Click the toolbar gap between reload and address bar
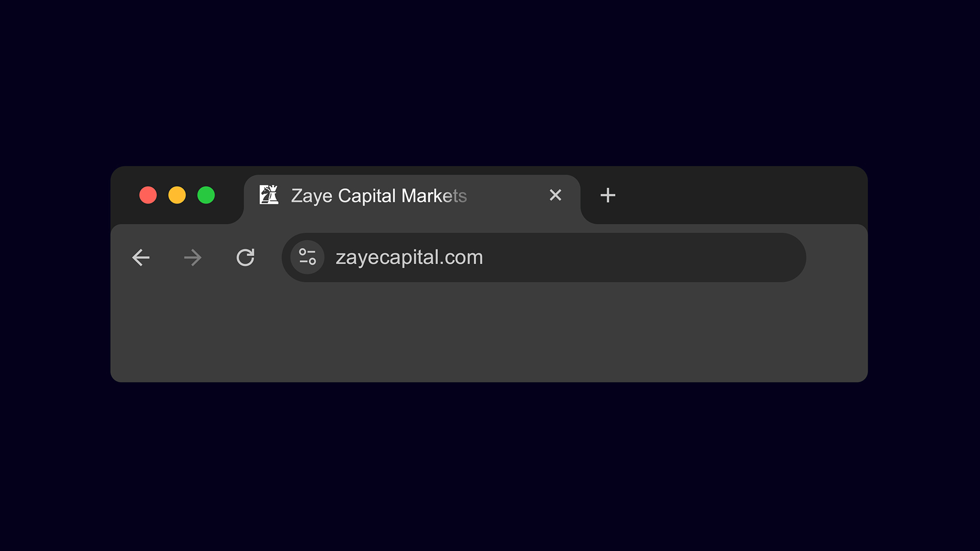Image resolution: width=980 pixels, height=551 pixels. click(x=268, y=258)
